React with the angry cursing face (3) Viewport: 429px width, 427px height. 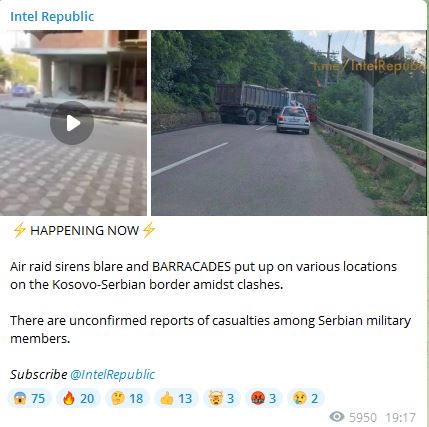click(264, 398)
